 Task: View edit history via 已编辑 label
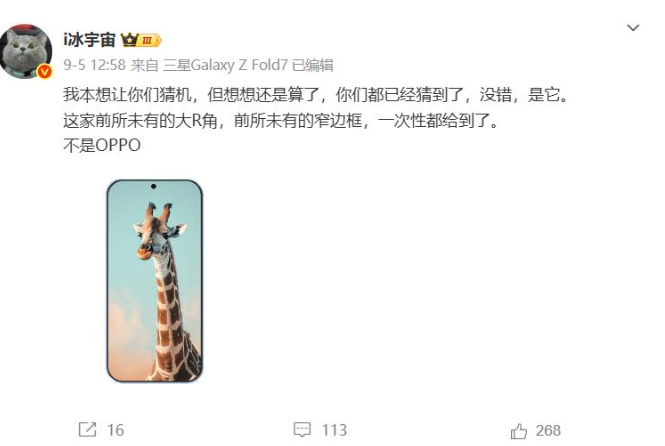point(313,65)
